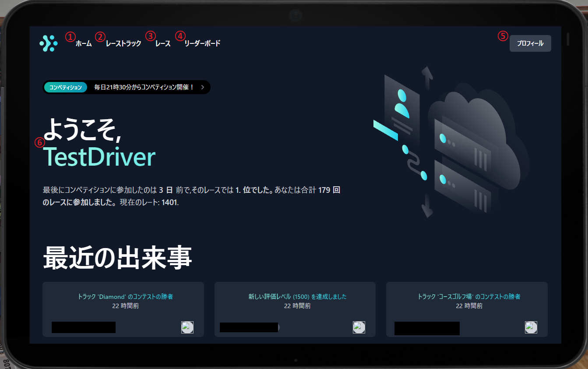Click the teal コンペティション badge

(66, 87)
